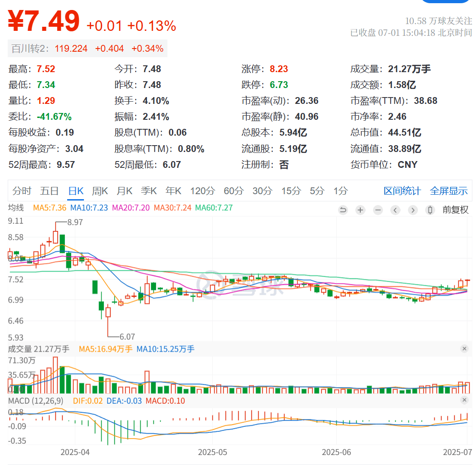
Task: Toggle the candlestick style icon
Action: (430, 210)
